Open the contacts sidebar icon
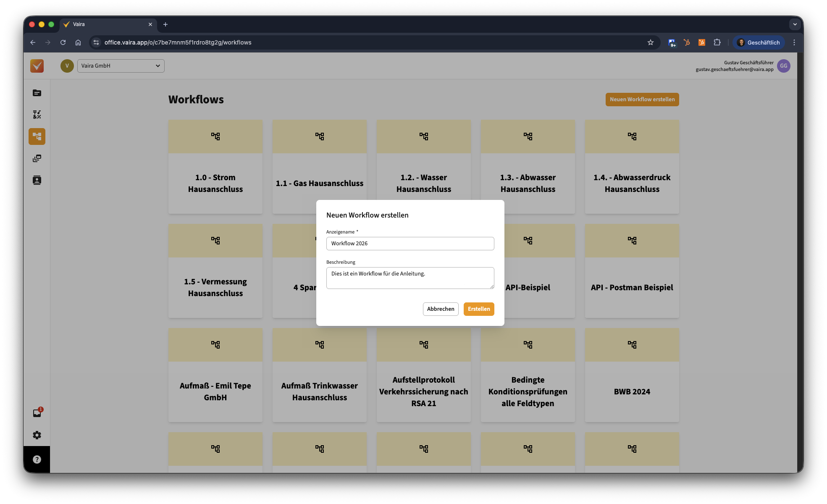Viewport: 827px width, 504px height. (x=37, y=180)
